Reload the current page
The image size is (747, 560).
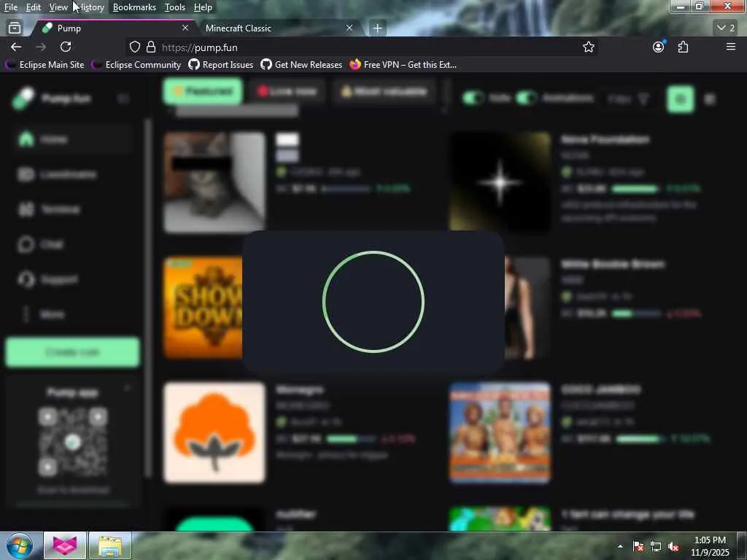pos(66,47)
